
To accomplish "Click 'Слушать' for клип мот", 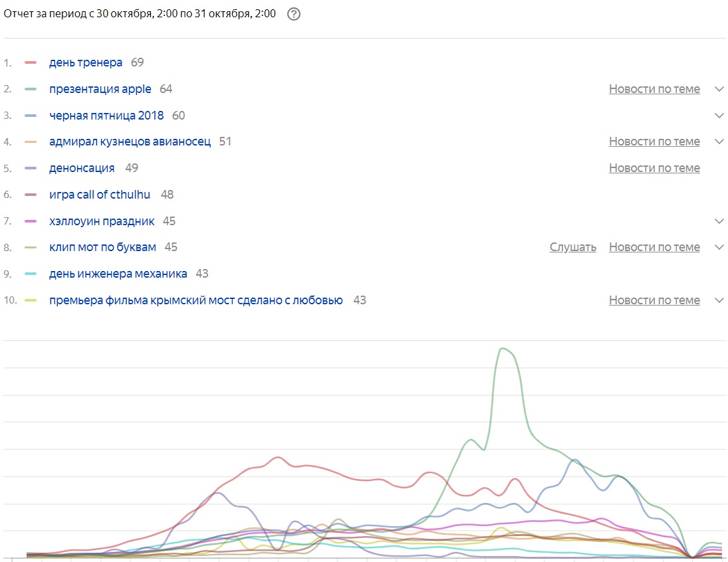I will tap(572, 247).
